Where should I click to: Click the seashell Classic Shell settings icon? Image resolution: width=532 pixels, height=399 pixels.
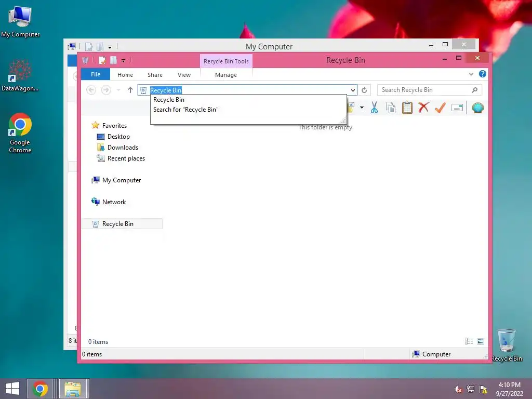[x=478, y=108]
